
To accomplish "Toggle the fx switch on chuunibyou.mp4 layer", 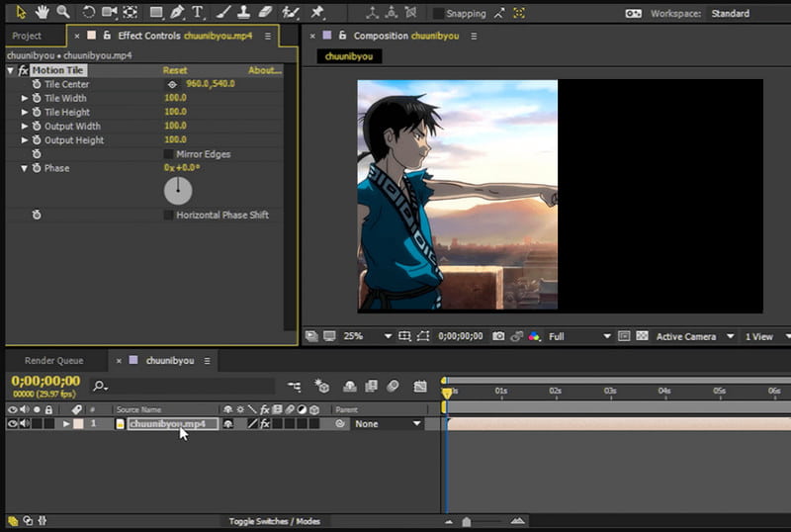I will click(x=265, y=424).
